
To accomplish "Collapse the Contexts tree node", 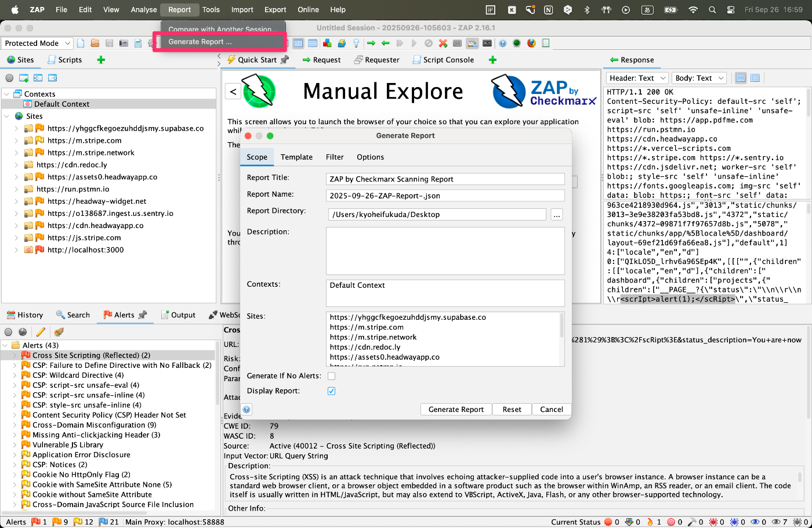I will tap(6, 94).
